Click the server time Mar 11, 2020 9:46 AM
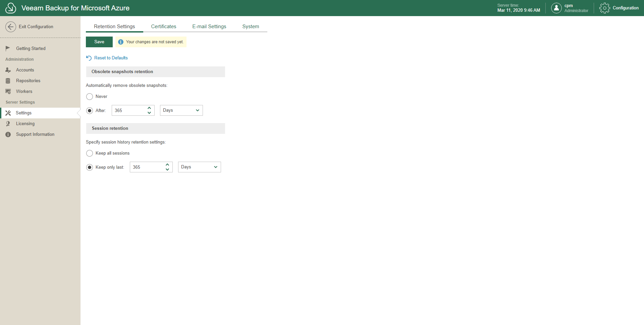 (x=519, y=10)
